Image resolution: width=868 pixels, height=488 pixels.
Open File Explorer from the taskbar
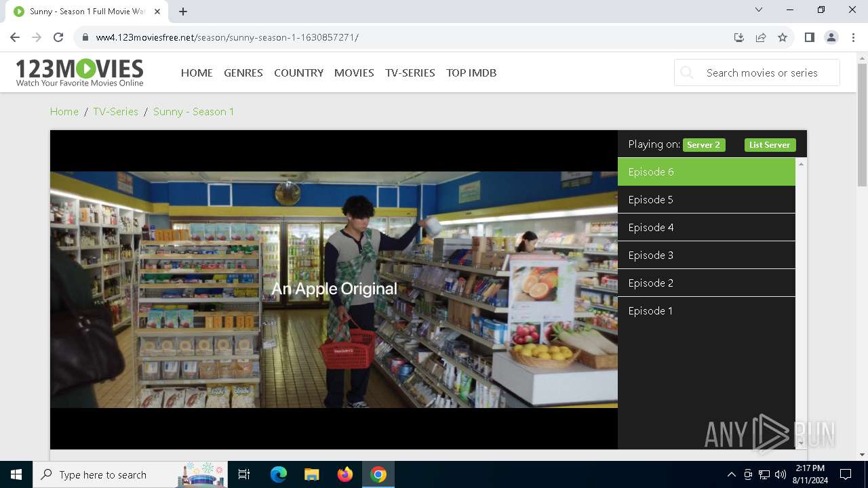click(x=311, y=474)
